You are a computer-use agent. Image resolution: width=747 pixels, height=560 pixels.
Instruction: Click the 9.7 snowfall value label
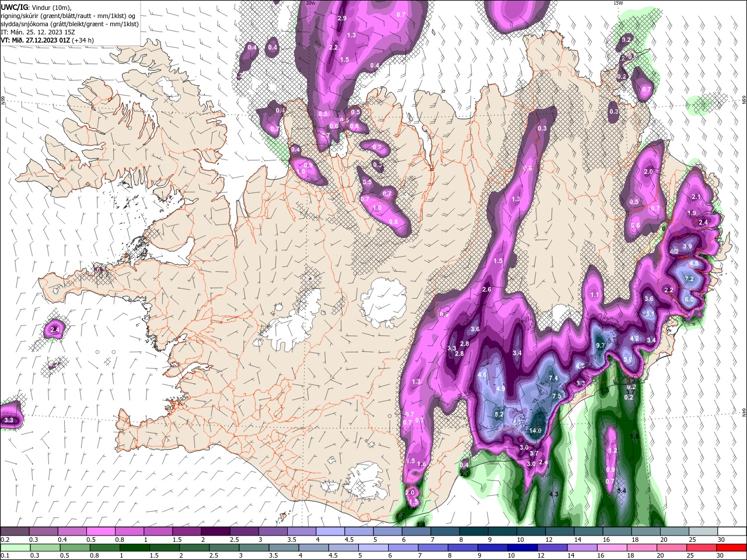pyautogui.click(x=600, y=345)
